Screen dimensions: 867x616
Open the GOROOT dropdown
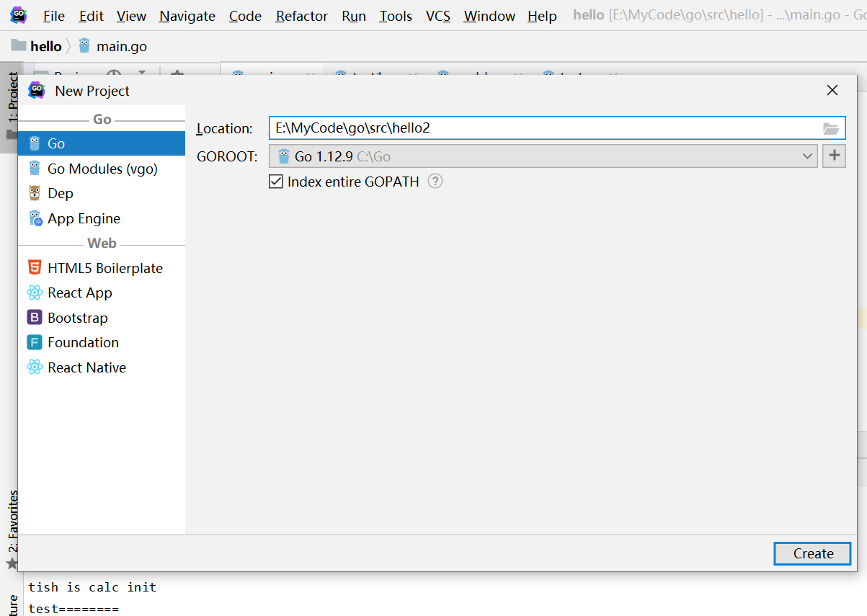pos(543,156)
